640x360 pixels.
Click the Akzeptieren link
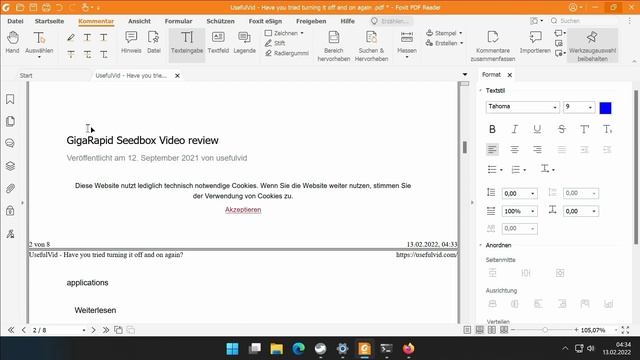point(243,210)
